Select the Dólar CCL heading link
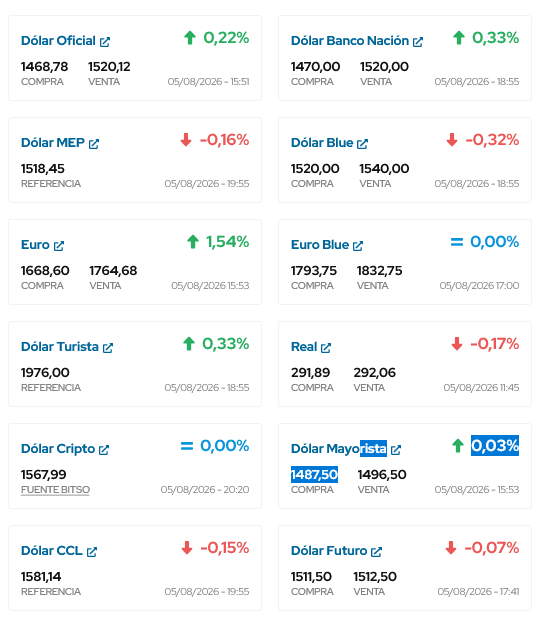 tap(52, 551)
